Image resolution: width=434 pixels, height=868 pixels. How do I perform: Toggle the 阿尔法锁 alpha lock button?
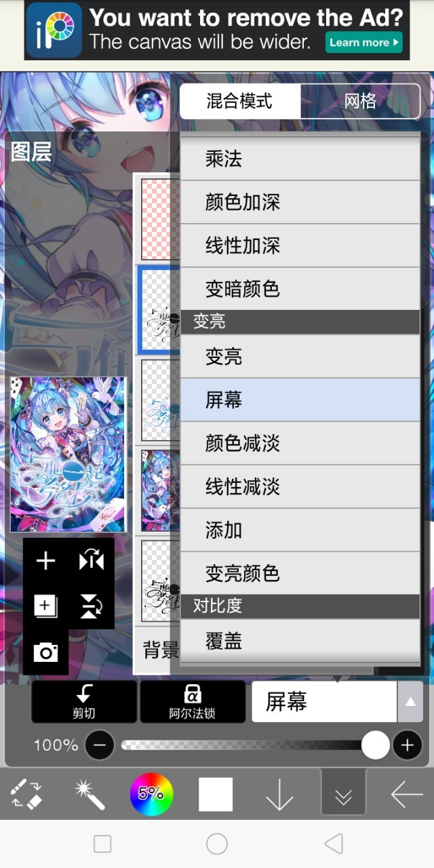(193, 702)
